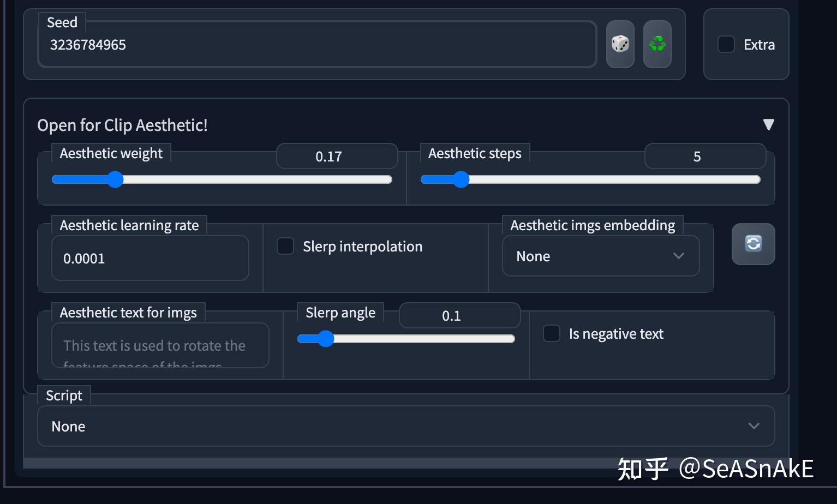Click the Aesthetic steps slider handle

462,179
